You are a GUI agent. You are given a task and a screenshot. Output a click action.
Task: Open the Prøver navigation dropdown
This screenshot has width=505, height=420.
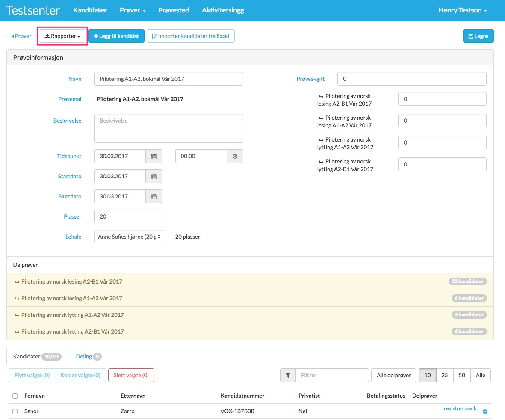[133, 10]
